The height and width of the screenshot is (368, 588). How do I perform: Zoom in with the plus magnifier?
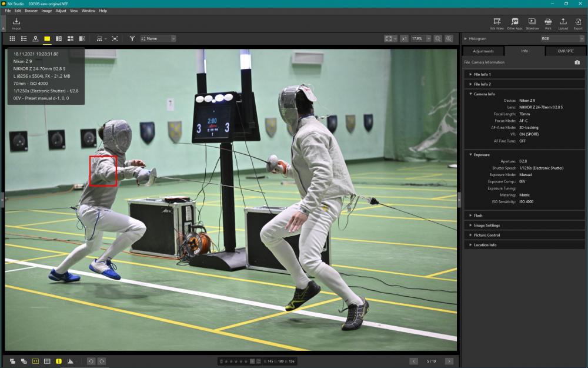tap(449, 39)
